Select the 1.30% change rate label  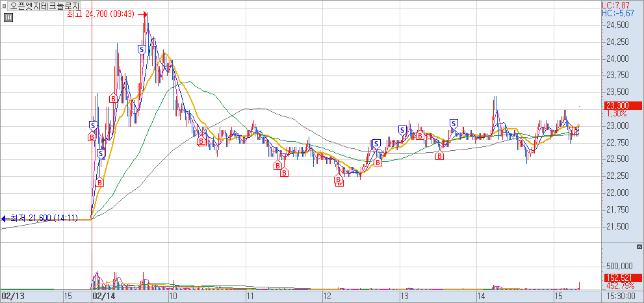616,114
